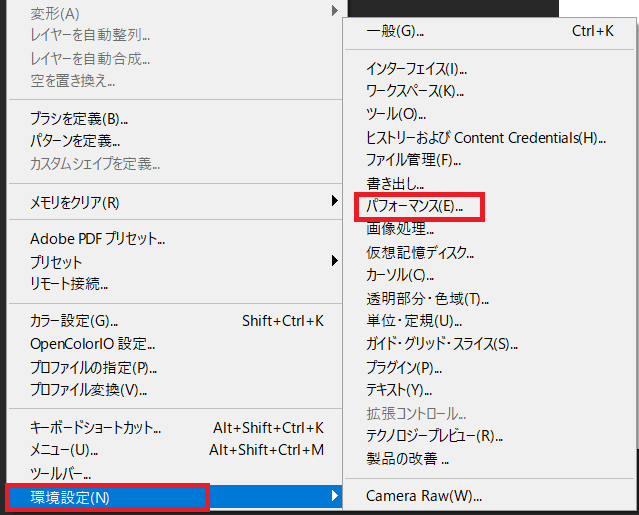Open ガイド・グリッド・スライス(S)... preferences
The image size is (639, 515).
coord(490,345)
